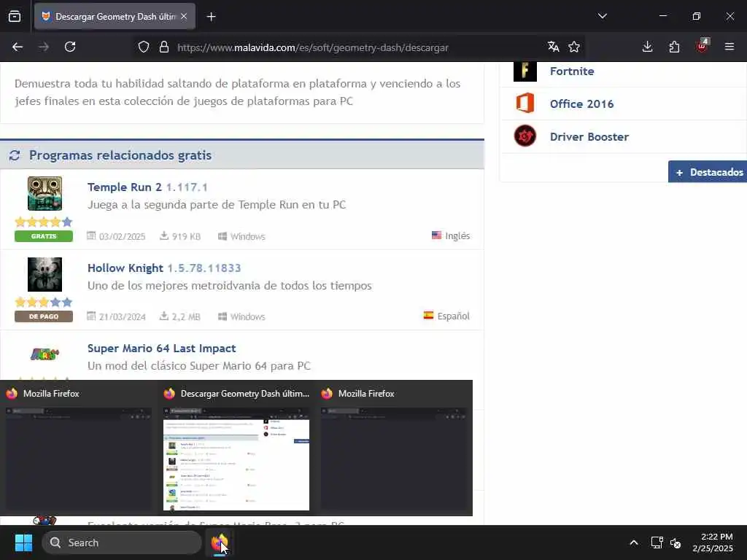Open Firefox View recent browsing icon
This screenshot has width=747, height=560.
15,16
